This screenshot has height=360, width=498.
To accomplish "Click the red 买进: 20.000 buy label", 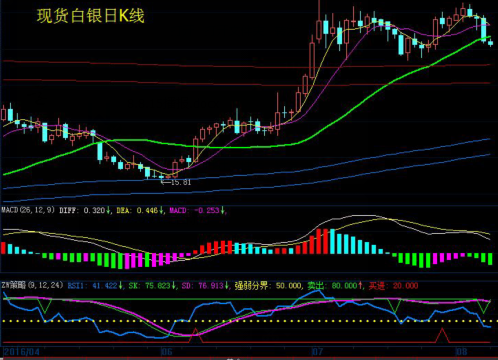I will [x=393, y=286].
